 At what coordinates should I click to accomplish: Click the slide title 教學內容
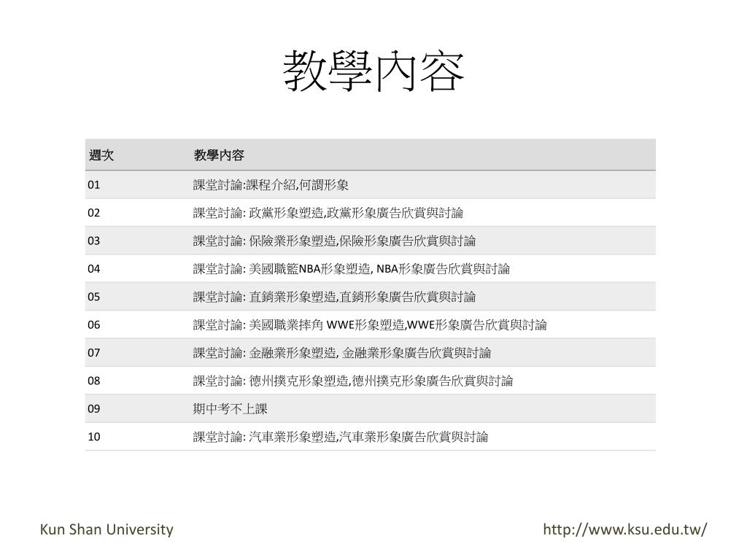(373, 72)
